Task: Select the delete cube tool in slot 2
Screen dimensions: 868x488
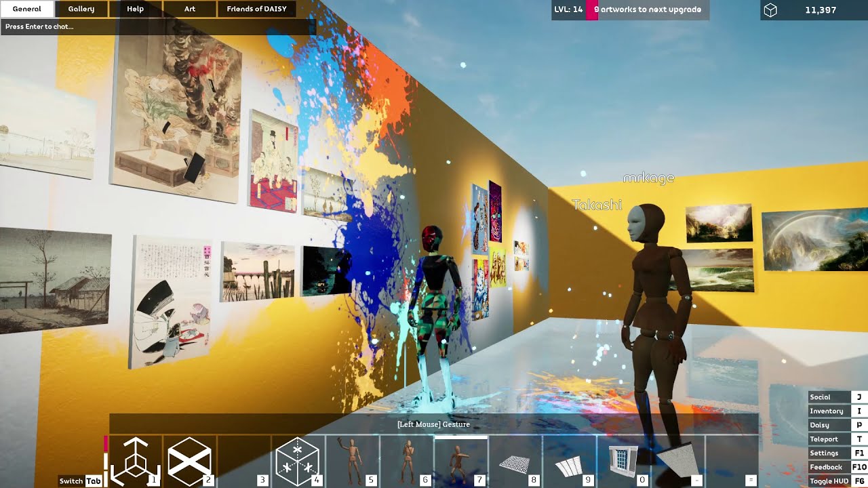Action: 190,462
